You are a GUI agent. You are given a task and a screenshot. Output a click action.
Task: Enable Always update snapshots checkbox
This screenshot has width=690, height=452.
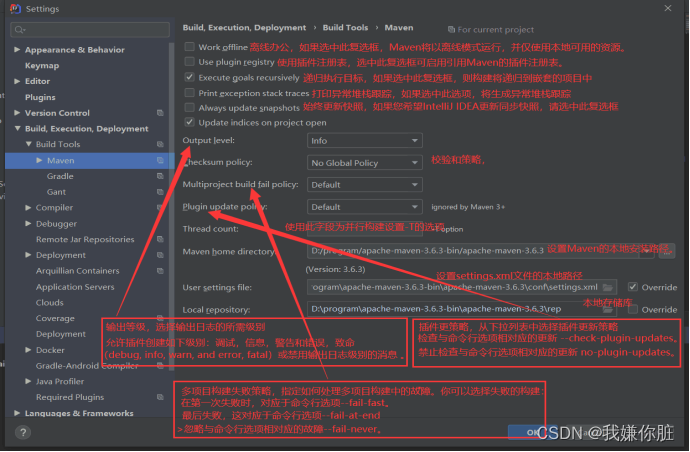pos(190,107)
